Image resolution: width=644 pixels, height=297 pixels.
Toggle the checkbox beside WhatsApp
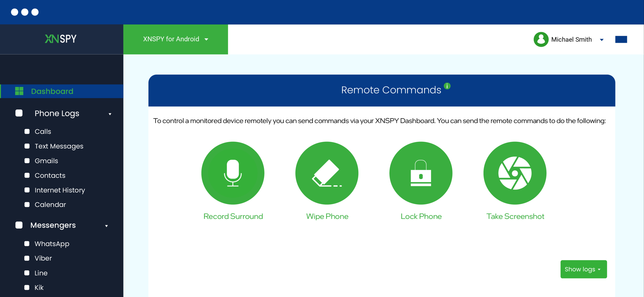[27, 243]
